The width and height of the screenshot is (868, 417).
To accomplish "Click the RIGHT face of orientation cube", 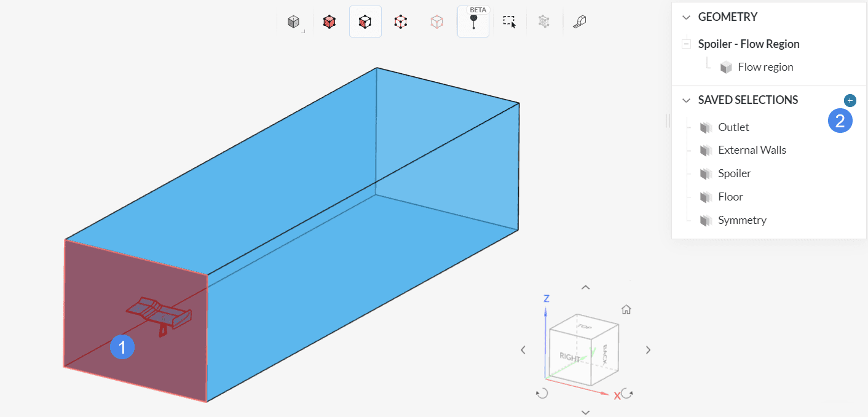I will tap(569, 357).
